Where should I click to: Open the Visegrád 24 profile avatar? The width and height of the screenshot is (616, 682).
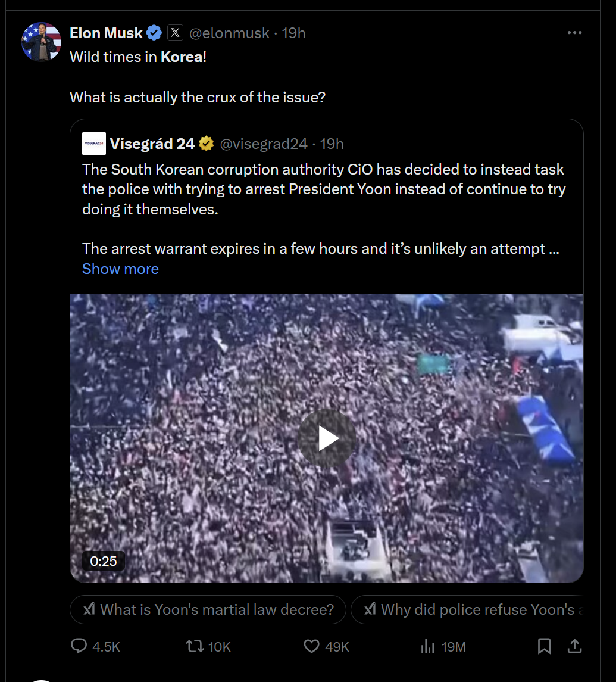coord(94,144)
